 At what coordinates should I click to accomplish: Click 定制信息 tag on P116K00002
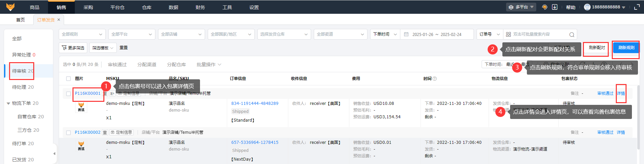[121, 132]
